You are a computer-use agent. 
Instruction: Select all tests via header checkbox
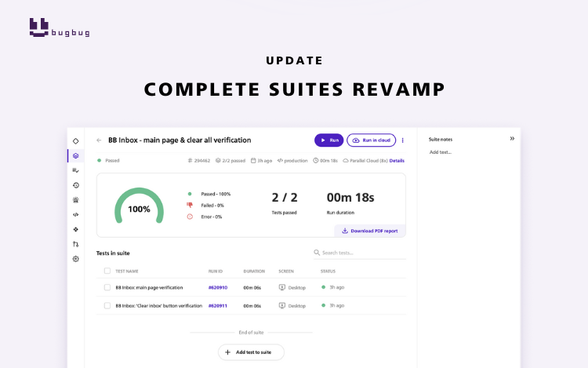coord(107,271)
